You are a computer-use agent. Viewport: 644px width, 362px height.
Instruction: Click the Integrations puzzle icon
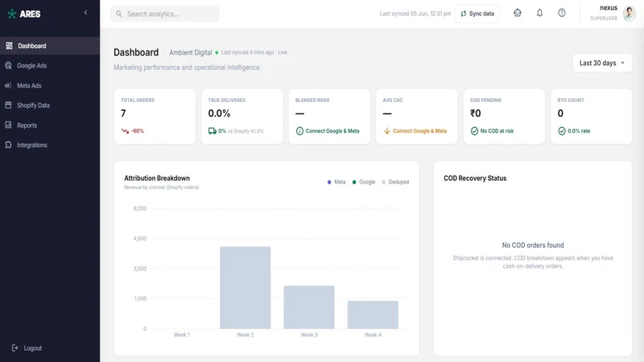point(8,145)
